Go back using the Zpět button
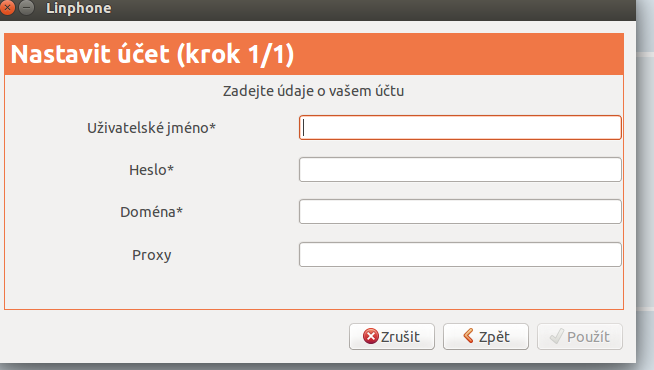The image size is (654, 370). pos(485,337)
